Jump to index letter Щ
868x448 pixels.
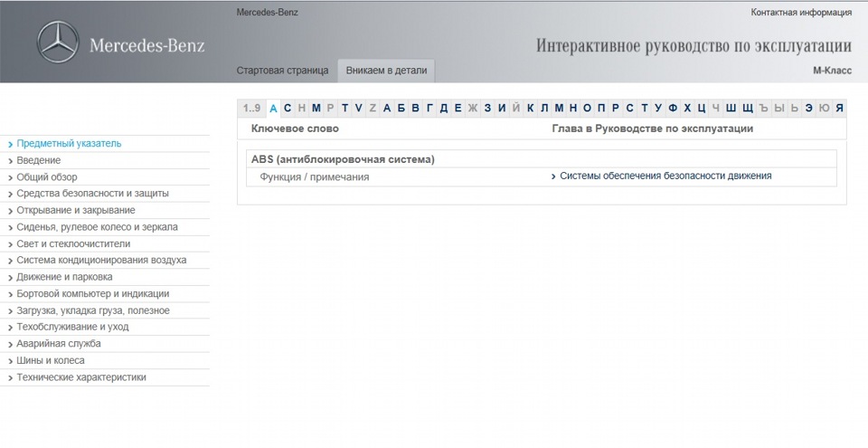748,108
